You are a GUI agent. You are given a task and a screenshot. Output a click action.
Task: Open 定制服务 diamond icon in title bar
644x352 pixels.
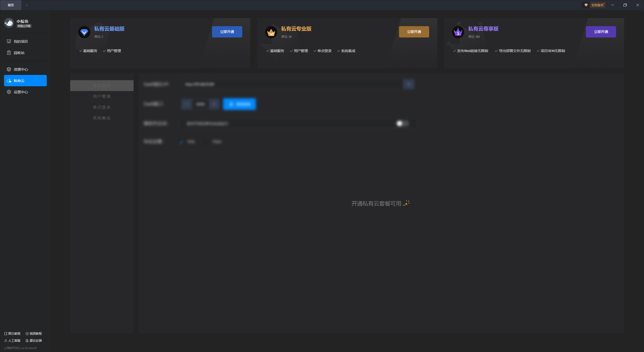point(586,5)
